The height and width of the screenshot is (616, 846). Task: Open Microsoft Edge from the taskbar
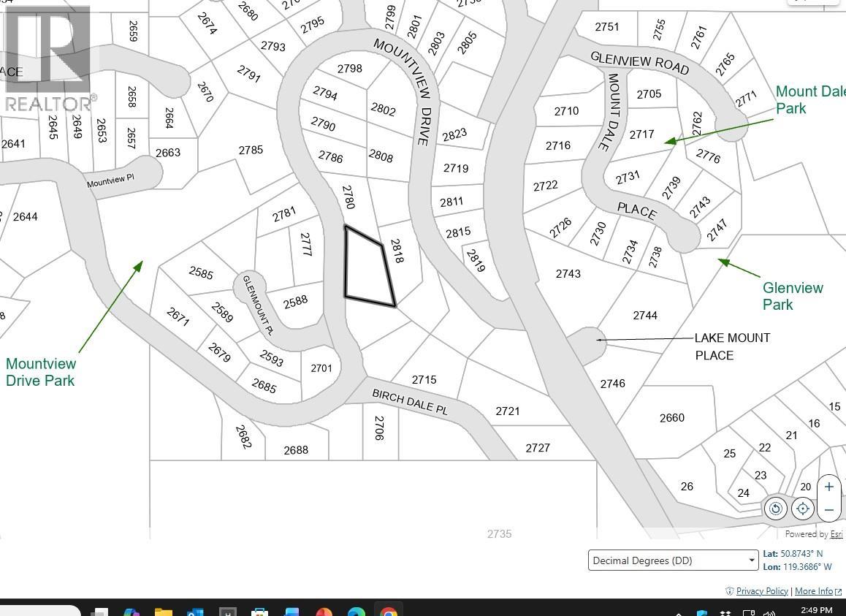click(x=356, y=611)
